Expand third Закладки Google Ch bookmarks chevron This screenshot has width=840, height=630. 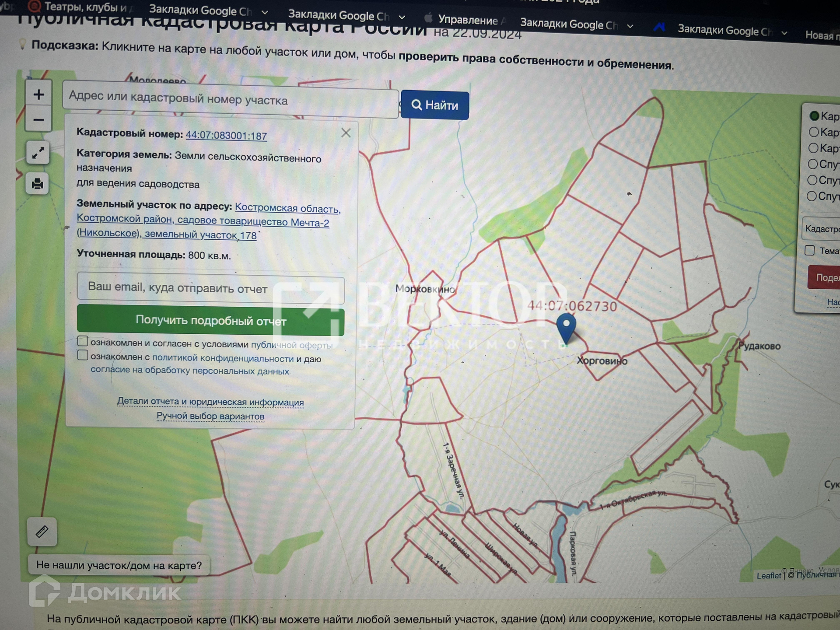(x=630, y=26)
